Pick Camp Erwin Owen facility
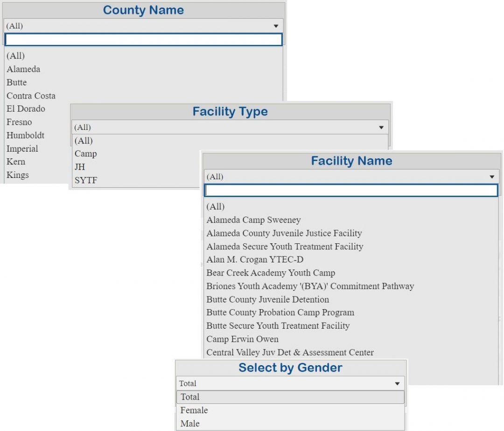The width and height of the screenshot is (504, 431). tap(242, 339)
